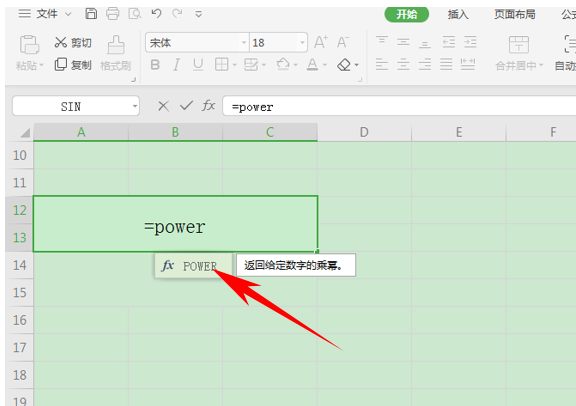This screenshot has height=406, width=576.
Task: Click the 剪切 cut button
Action: [x=73, y=43]
